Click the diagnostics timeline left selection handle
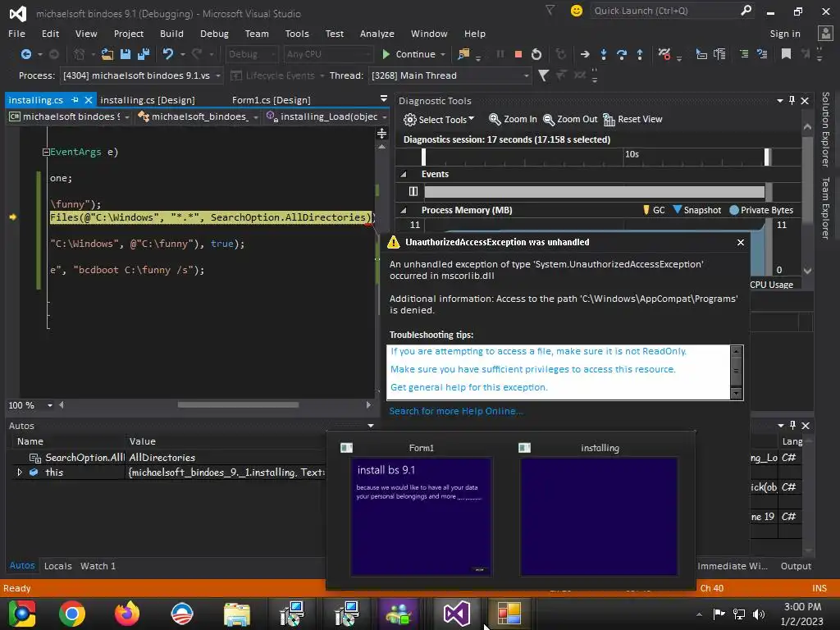Image resolution: width=840 pixels, height=630 pixels. 423,157
